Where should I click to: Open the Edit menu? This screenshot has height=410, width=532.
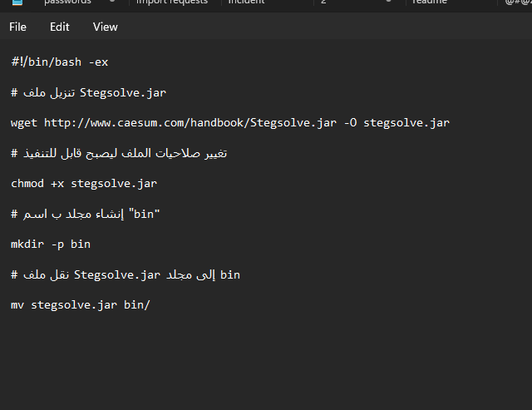[x=59, y=27]
